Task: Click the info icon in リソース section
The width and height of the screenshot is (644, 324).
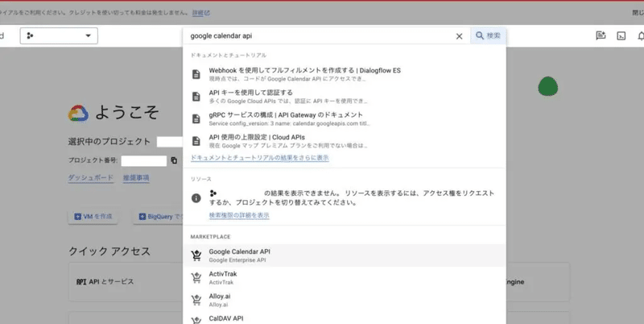Action: pos(196,197)
